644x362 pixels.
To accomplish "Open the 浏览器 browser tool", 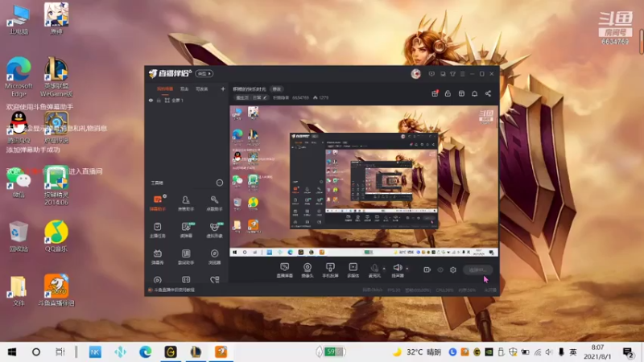I will [214, 257].
